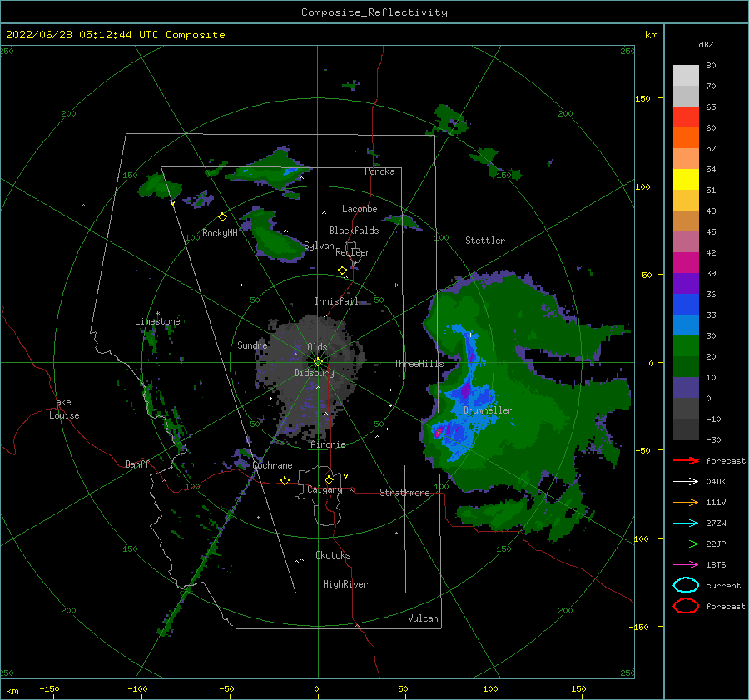Click the Sundre label
The width and height of the screenshot is (749, 700).
(252, 345)
